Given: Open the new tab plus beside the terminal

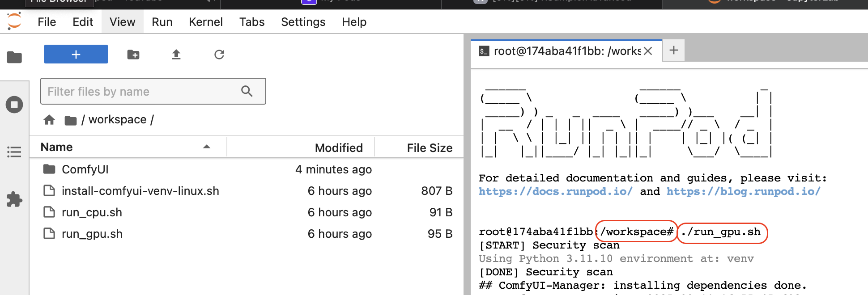Looking at the screenshot, I should click(x=673, y=50).
